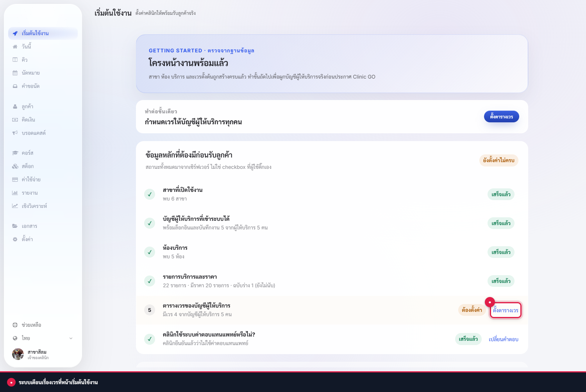586x392 pixels.
Task: Open ช่วยเหลือ help menu item
Action: (43, 325)
